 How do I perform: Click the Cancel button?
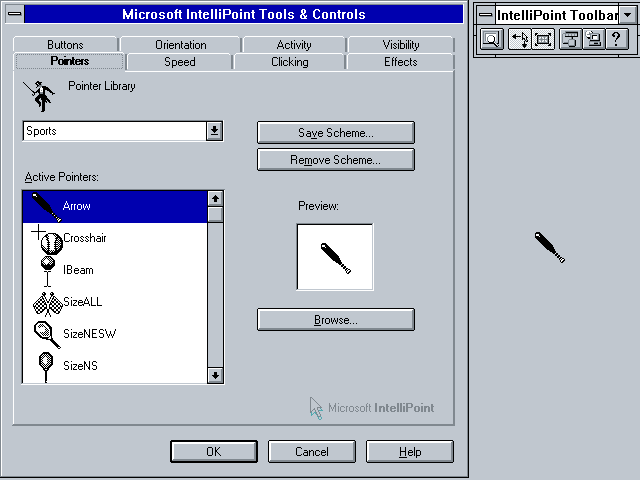tap(312, 451)
